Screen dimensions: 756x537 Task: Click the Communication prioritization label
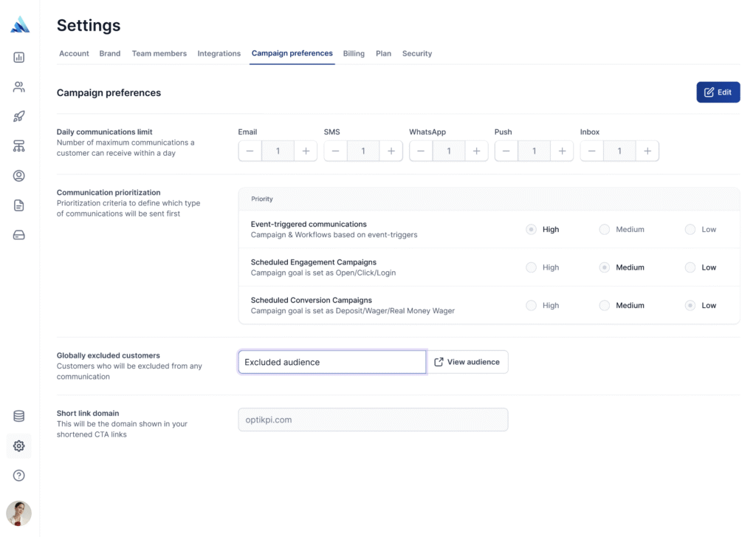pyautogui.click(x=109, y=193)
